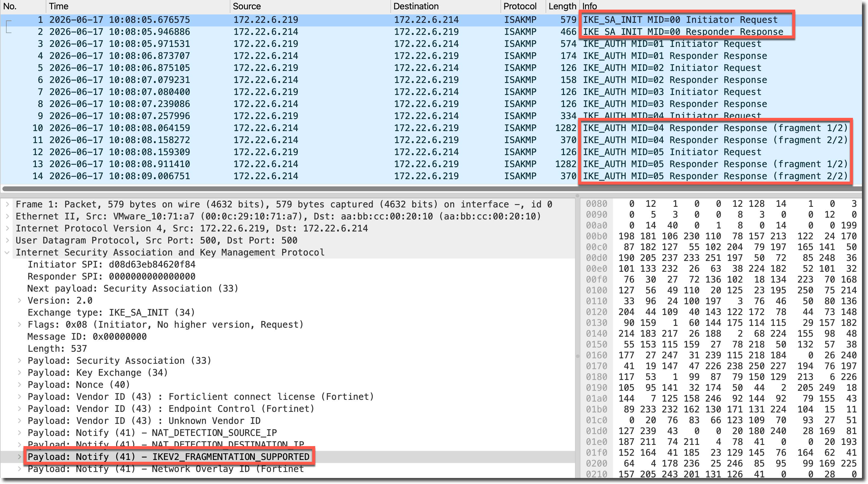Select packet 8 IKE_AUTH MID=03 Responder Response
This screenshot has width=868, height=484.
[x=431, y=104]
